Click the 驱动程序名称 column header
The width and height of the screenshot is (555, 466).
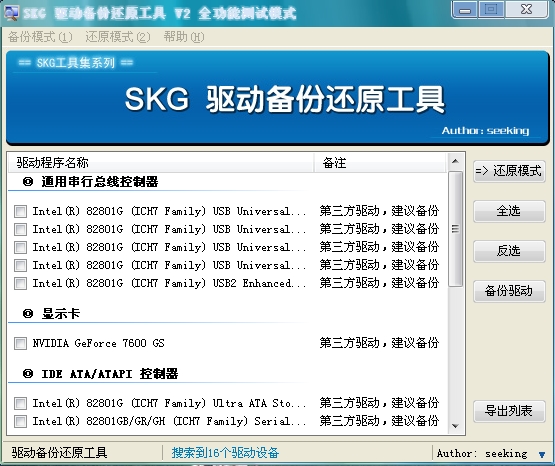[161, 163]
